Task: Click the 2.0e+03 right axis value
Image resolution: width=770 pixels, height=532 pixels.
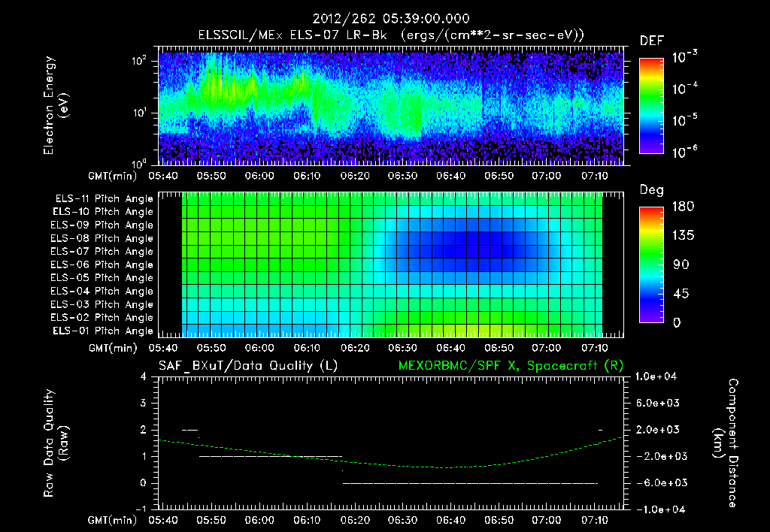Action: tap(658, 430)
